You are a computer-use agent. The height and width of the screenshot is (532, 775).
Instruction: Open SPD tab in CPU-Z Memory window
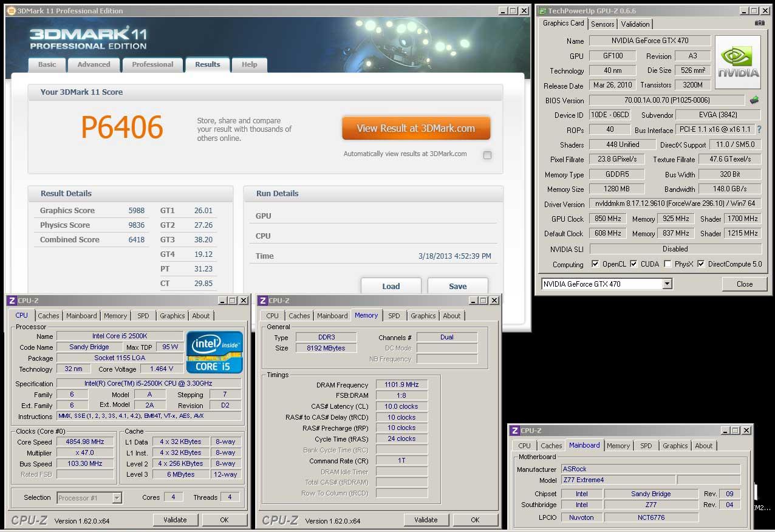click(x=394, y=316)
